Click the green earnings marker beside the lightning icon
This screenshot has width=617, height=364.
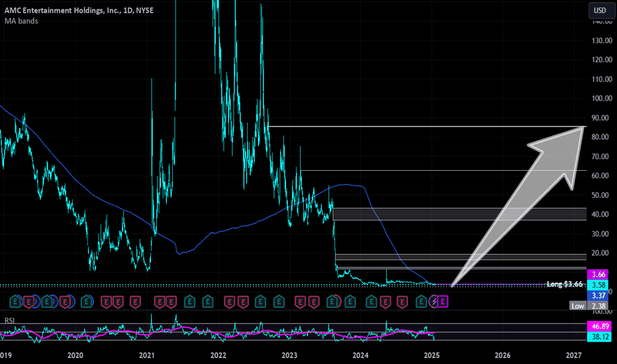pos(421,302)
